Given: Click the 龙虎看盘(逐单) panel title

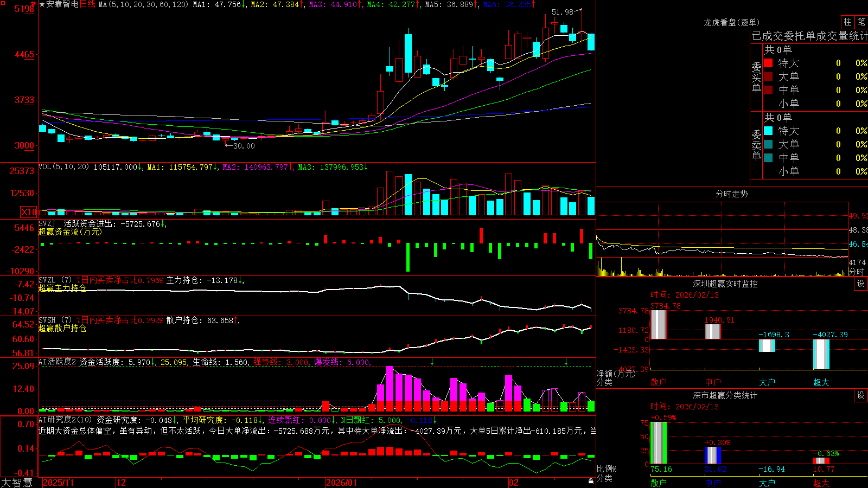Looking at the screenshot, I should point(732,22).
